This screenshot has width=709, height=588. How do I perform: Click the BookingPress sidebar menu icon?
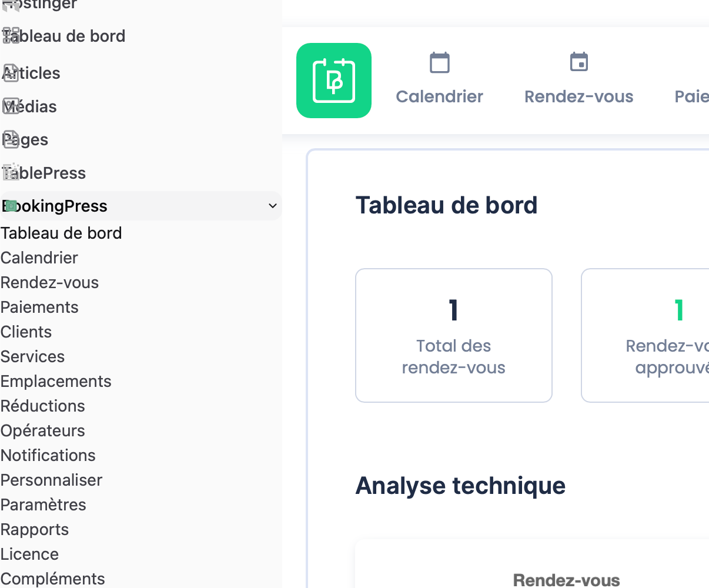[11, 206]
